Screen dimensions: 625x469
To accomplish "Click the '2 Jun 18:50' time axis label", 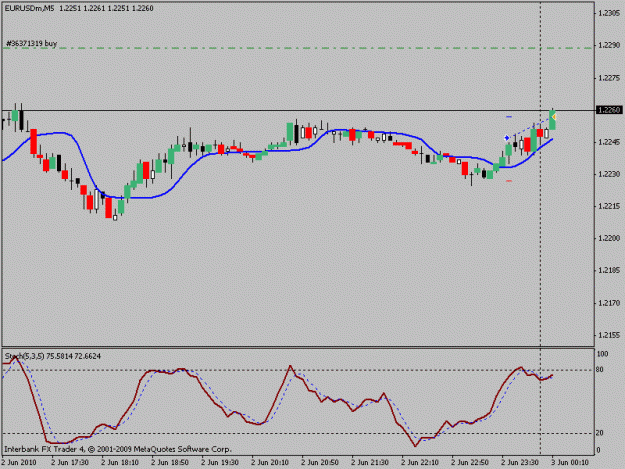I will 170,463.
